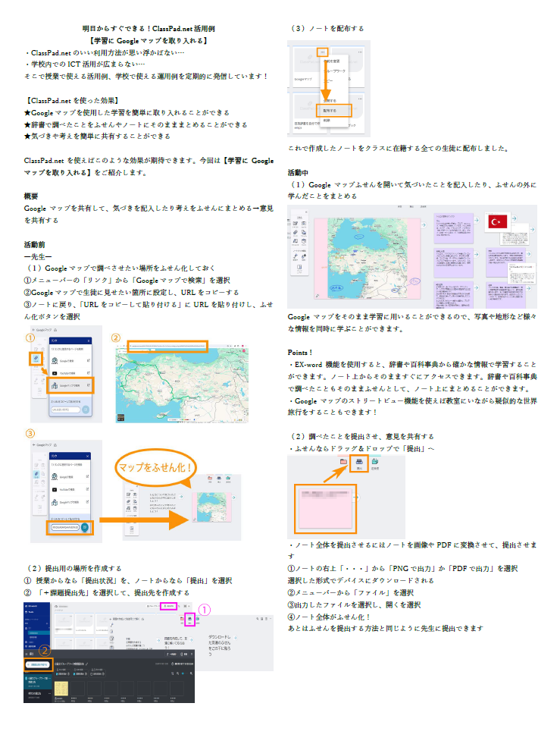Click the share icon right of highlighted 提出 icon
560x744 pixels.
point(375,462)
